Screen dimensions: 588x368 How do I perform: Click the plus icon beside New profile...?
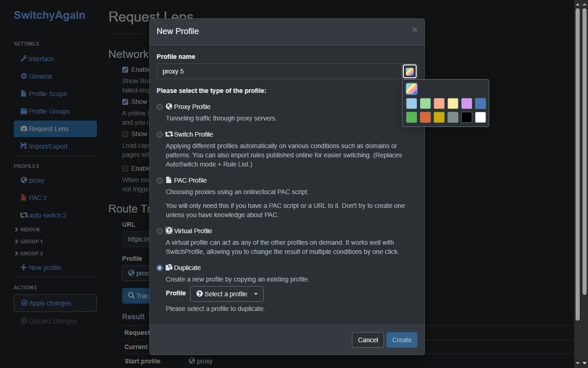point(24,268)
